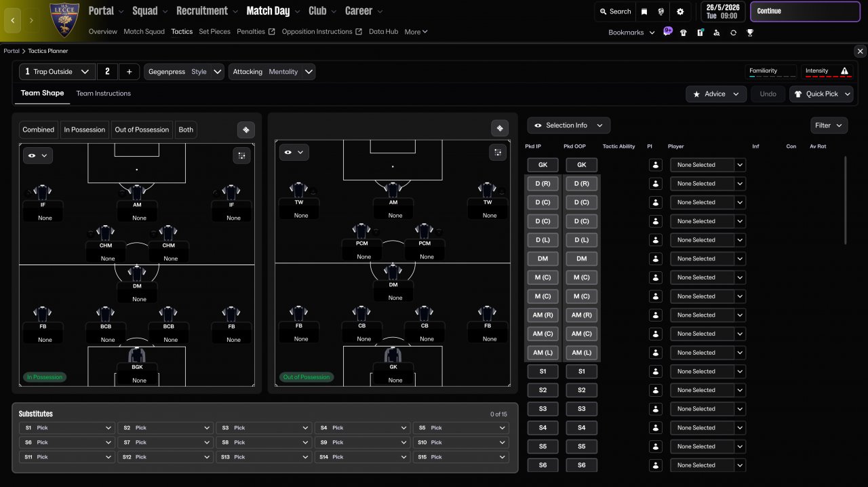Open the Penalties link
The image size is (868, 487).
pyautogui.click(x=256, y=32)
